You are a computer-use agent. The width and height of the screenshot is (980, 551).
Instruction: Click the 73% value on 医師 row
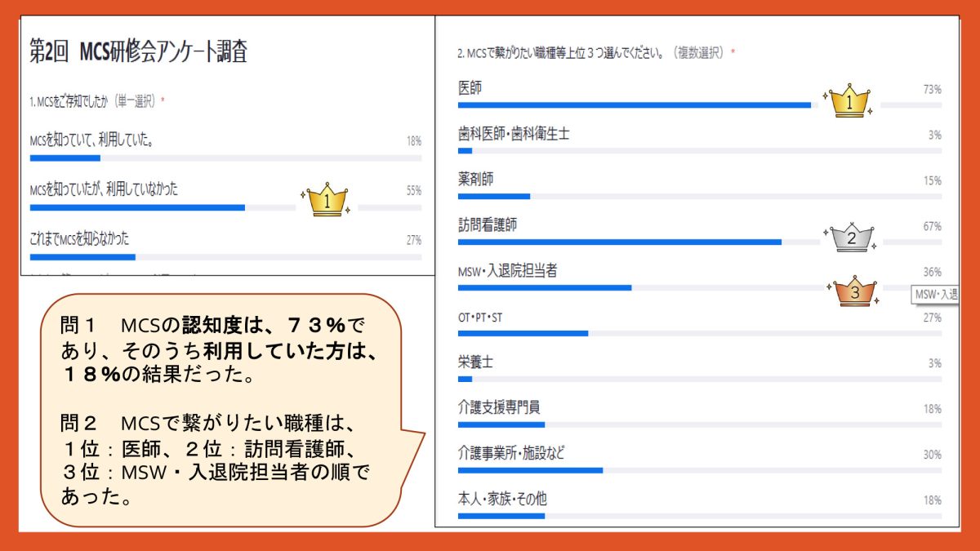point(932,89)
